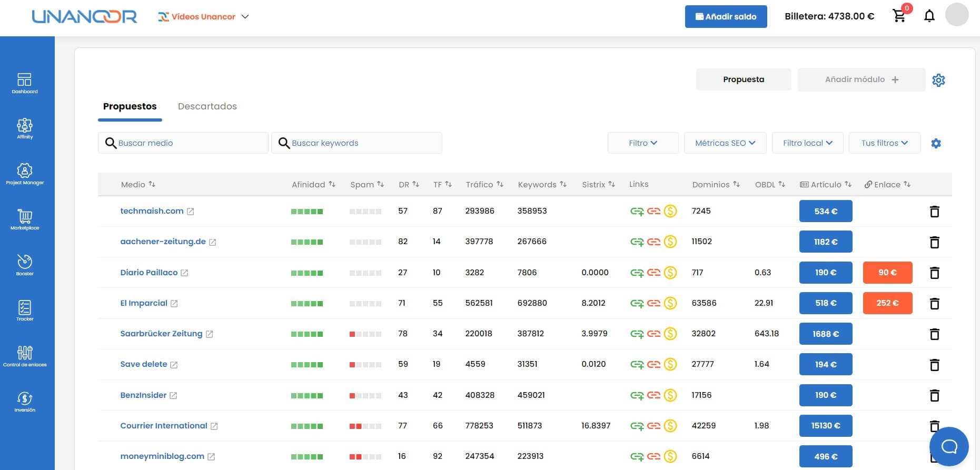Viewport: 980px width, 470px height.
Task: Delete the aachener-zeitung.de row with trash icon
Action: pyautogui.click(x=935, y=242)
